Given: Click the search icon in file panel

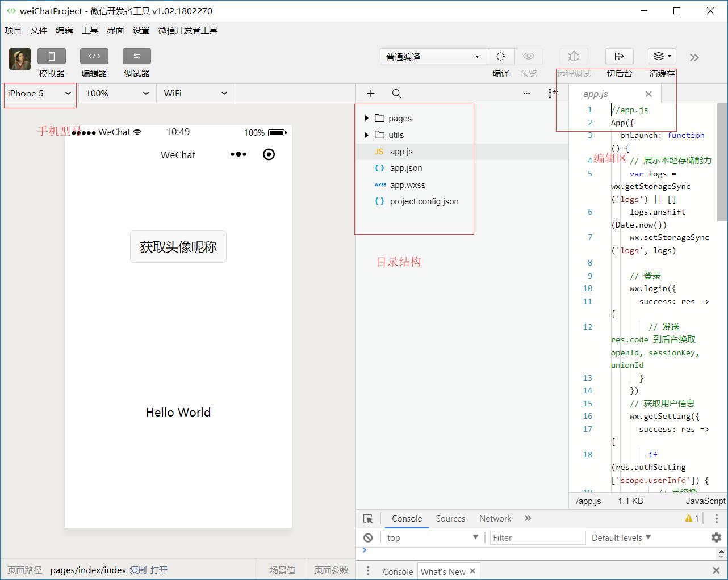Looking at the screenshot, I should click(x=396, y=93).
